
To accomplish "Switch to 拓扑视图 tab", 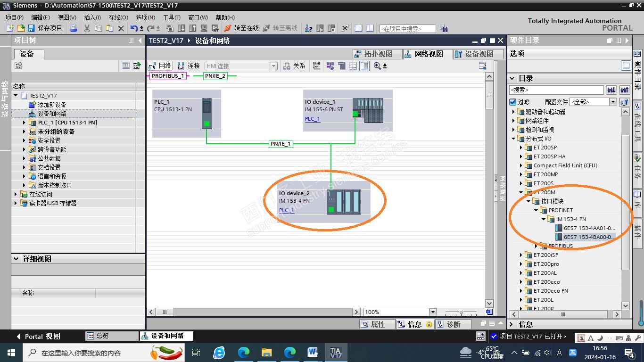I will click(378, 54).
